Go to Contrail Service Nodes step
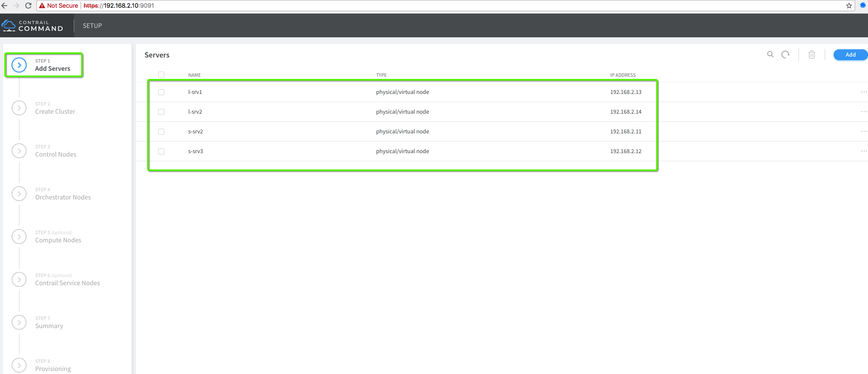The width and height of the screenshot is (868, 374). pyautogui.click(x=67, y=283)
